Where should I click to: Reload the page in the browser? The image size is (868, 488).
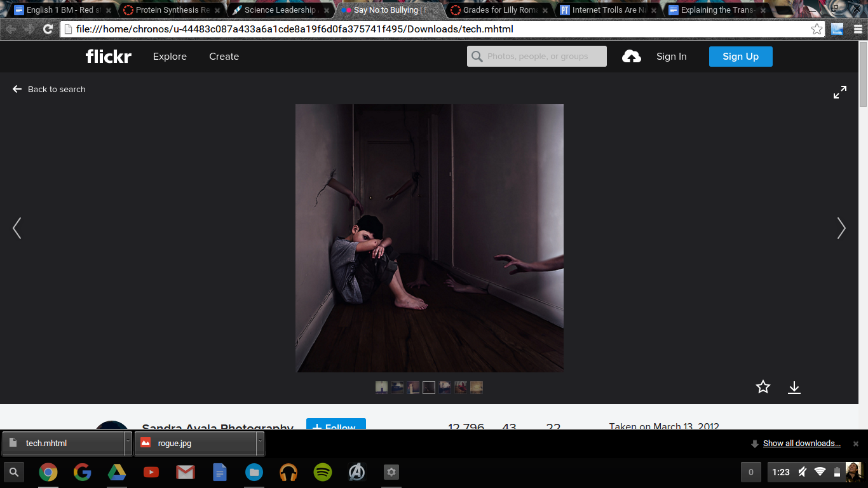(x=48, y=29)
